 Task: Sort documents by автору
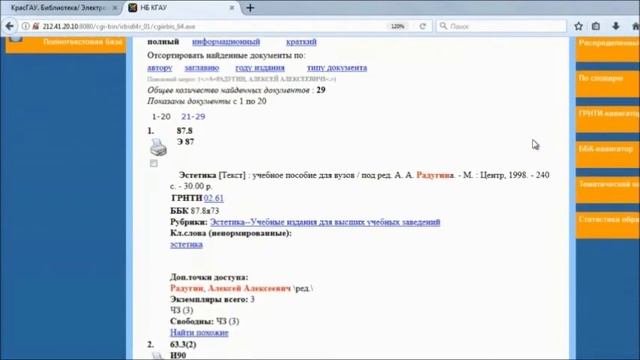160,68
